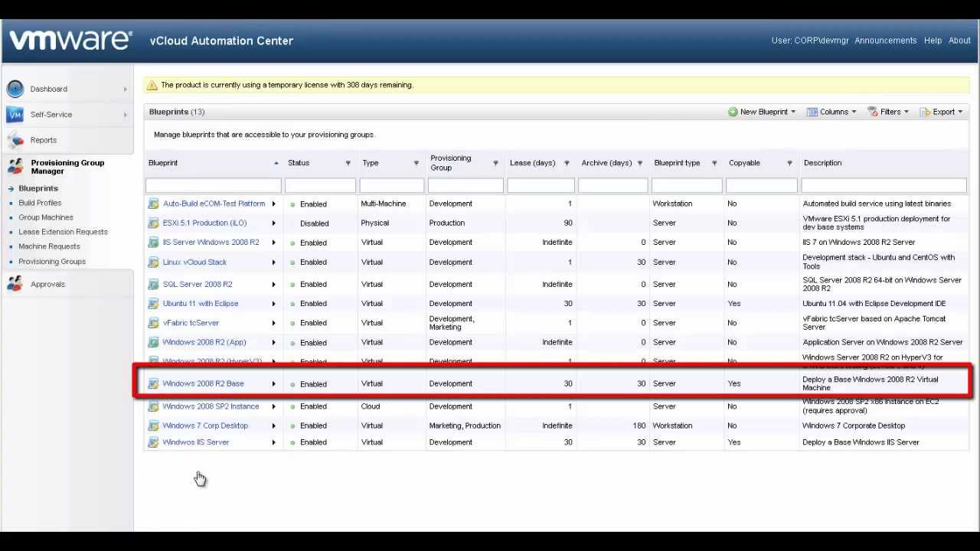Sort by the Blueprint column header
The height and width of the screenshot is (551, 980).
163,163
